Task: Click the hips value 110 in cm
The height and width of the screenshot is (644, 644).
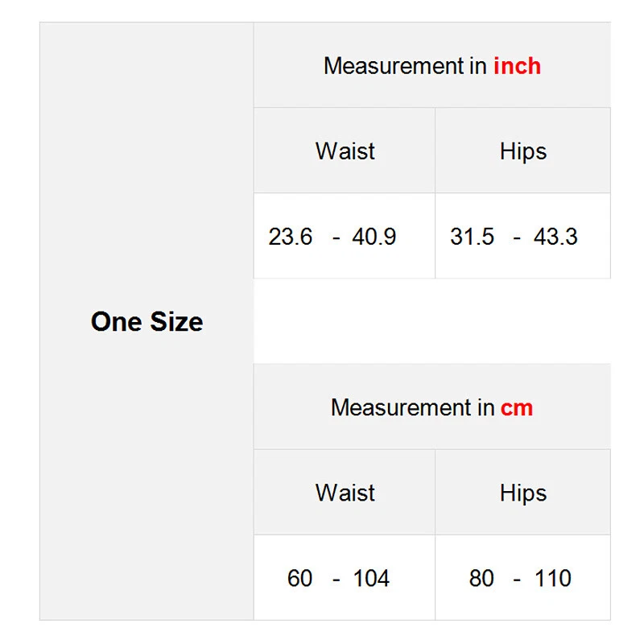Action: [553, 578]
